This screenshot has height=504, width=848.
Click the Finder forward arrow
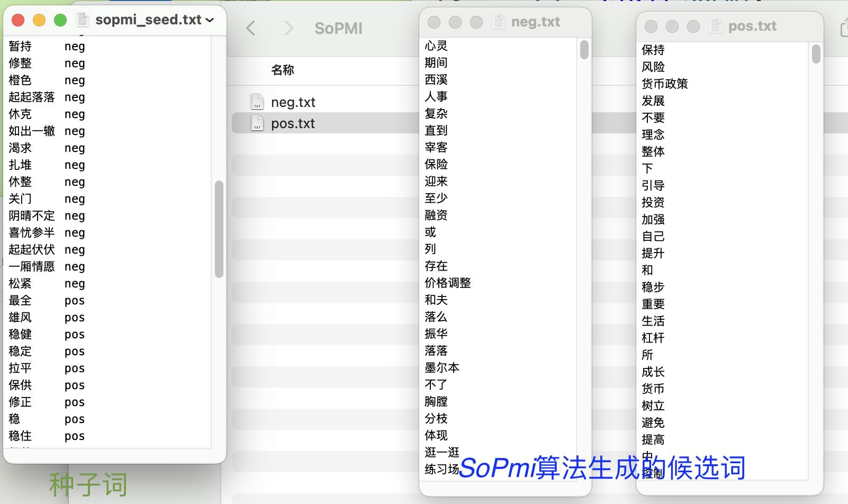coord(288,28)
